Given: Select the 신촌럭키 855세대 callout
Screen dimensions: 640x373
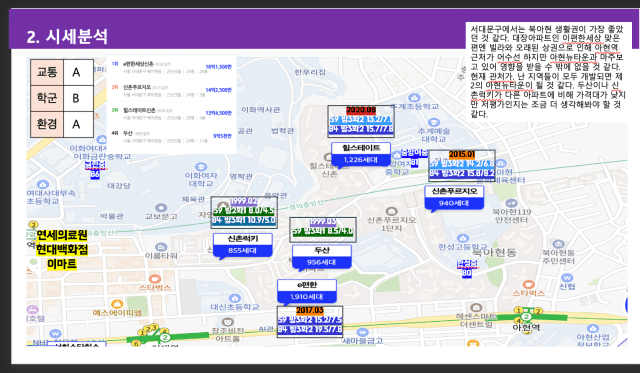Looking at the screenshot, I should (242, 245).
